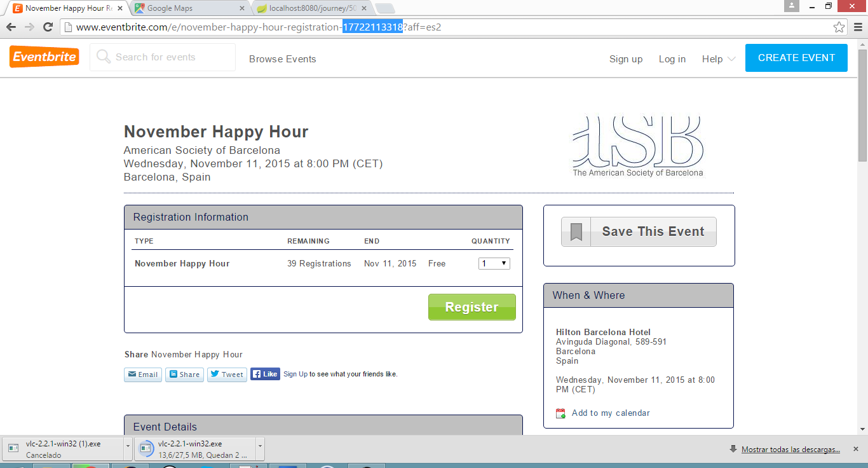Screen dimensions: 868x468
Task: Open new tab button
Action: point(384,8)
